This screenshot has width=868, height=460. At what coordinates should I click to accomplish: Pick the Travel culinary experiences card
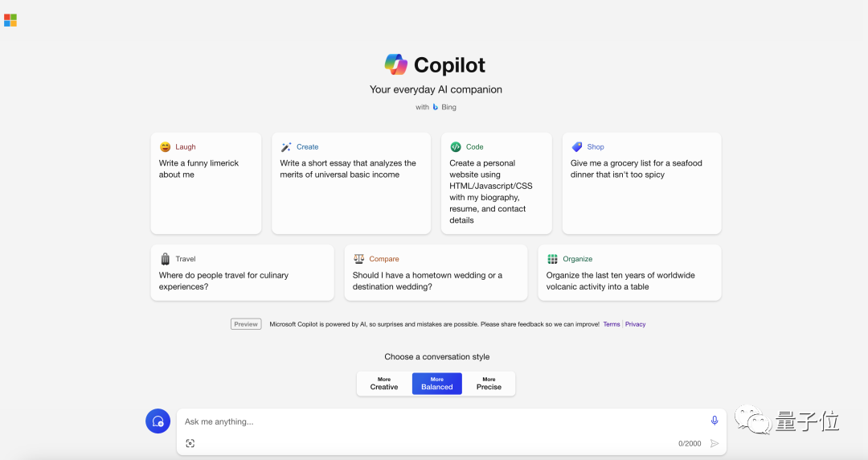pos(243,273)
